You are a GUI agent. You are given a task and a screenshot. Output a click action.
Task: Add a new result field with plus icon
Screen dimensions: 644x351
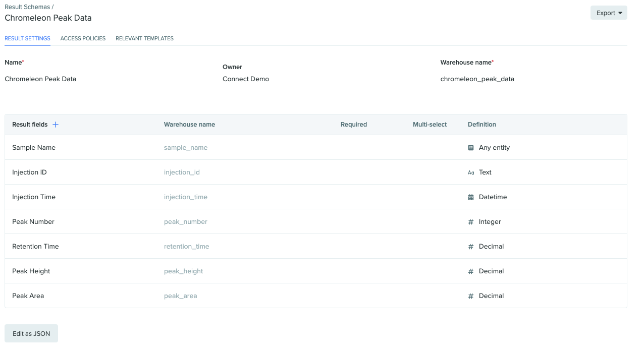tap(56, 125)
